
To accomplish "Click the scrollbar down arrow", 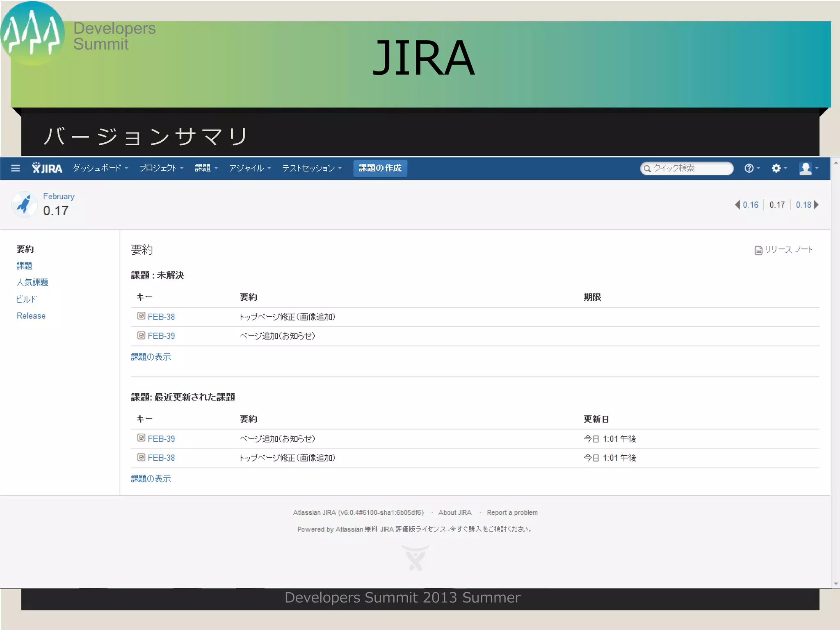I will 835,584.
